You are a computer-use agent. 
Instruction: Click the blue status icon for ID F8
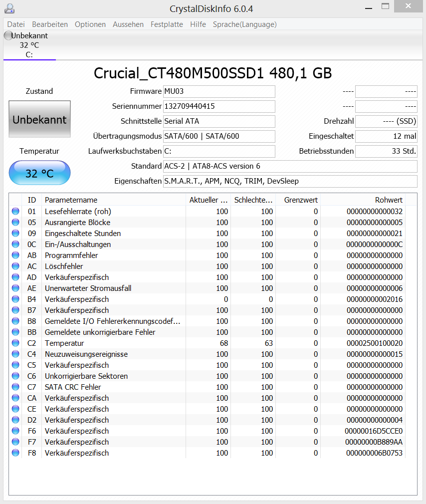(x=15, y=453)
